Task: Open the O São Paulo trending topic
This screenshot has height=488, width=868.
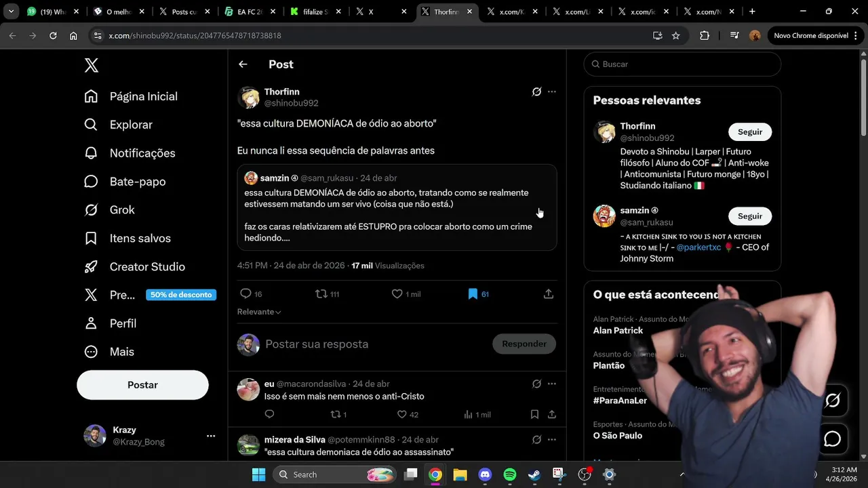Action: pos(617,436)
